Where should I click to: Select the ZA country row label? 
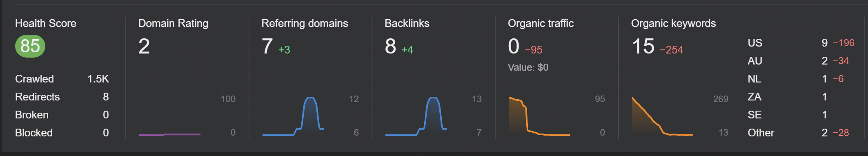754,97
